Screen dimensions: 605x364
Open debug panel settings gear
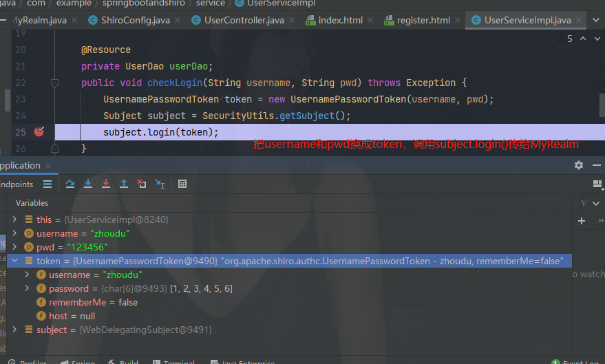[x=579, y=165]
